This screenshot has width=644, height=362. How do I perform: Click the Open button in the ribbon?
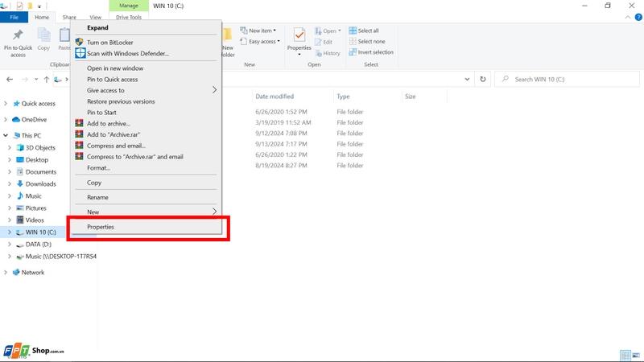pos(328,31)
